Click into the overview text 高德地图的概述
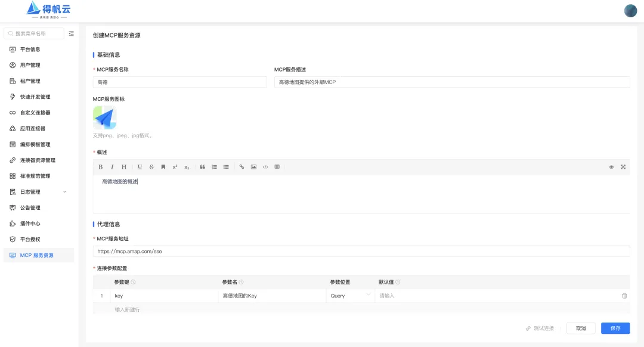Image resolution: width=644 pixels, height=347 pixels. [120, 181]
